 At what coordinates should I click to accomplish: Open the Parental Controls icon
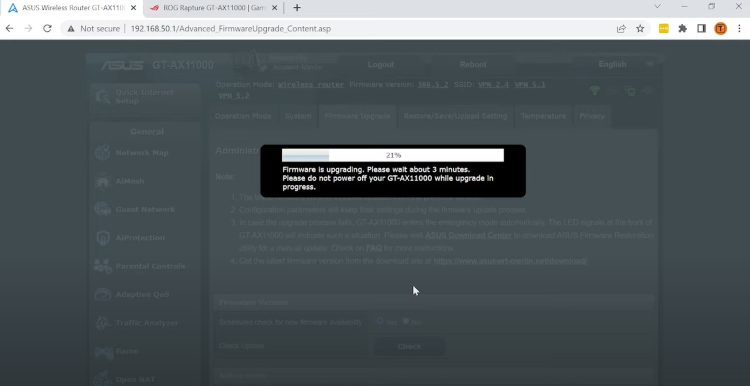tap(103, 266)
